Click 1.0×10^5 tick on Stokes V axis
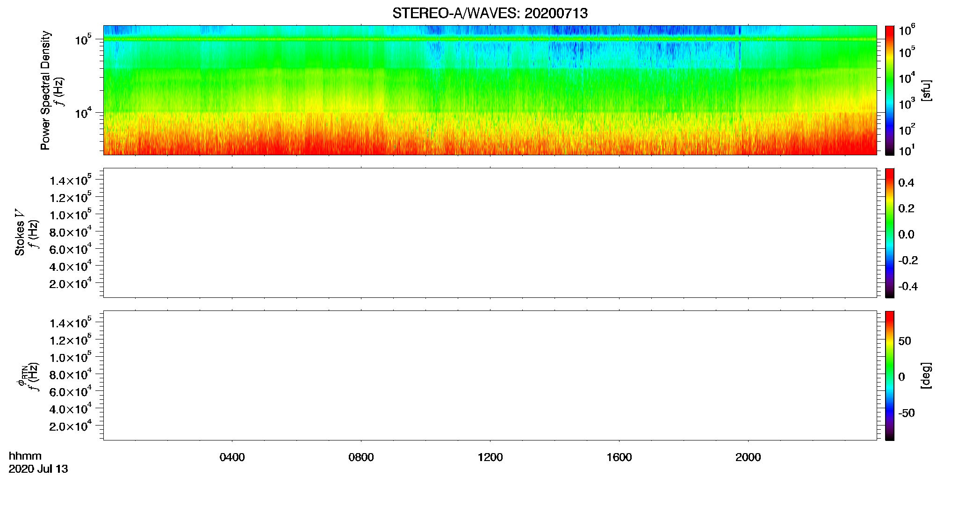980x505 pixels. pos(71,214)
